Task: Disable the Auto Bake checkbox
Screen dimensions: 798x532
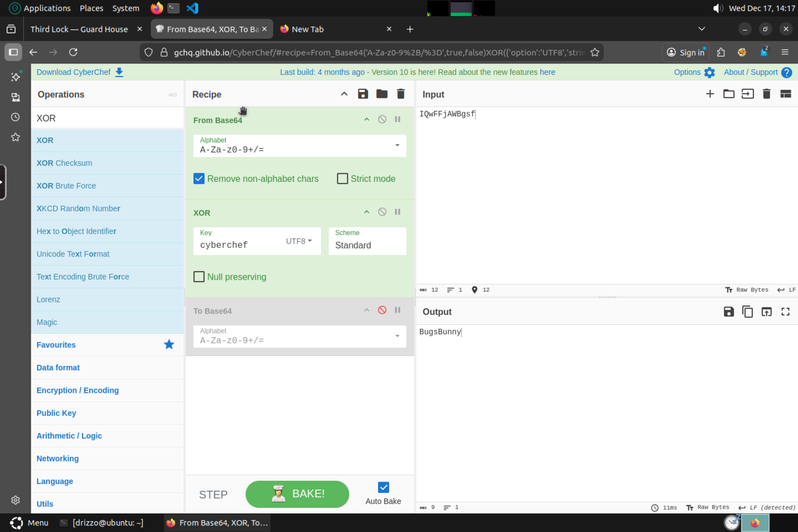Action: [x=383, y=487]
